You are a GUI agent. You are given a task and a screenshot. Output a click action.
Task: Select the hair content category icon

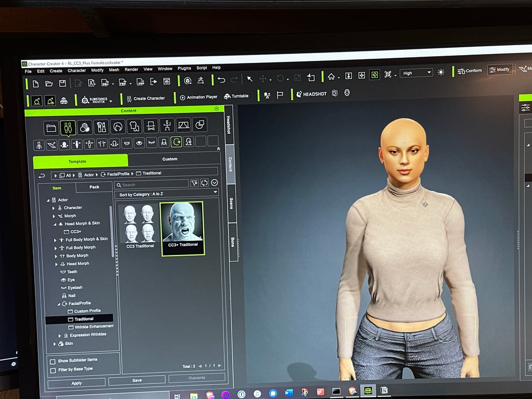click(118, 125)
